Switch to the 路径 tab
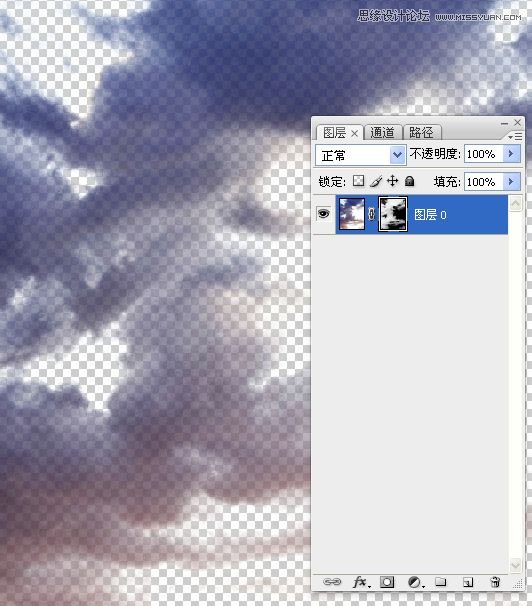532x606 pixels. click(x=422, y=133)
